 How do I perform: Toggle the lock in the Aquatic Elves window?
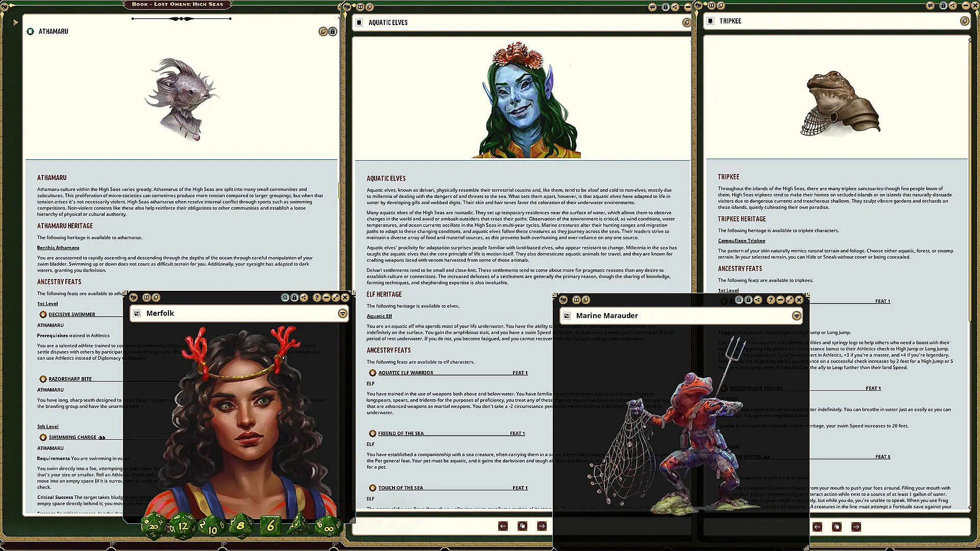tap(665, 7)
